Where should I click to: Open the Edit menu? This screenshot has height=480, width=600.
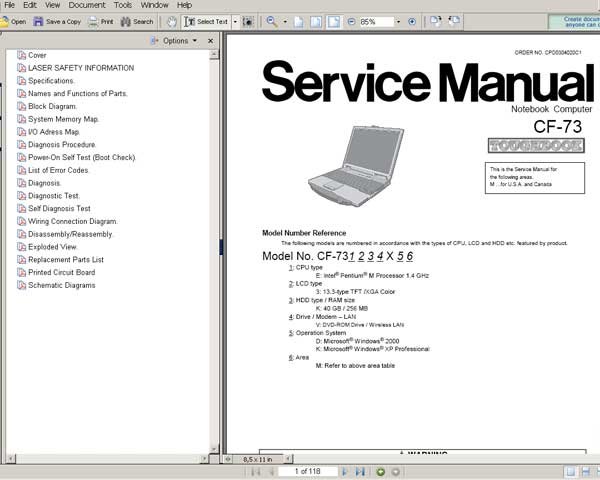30,5
